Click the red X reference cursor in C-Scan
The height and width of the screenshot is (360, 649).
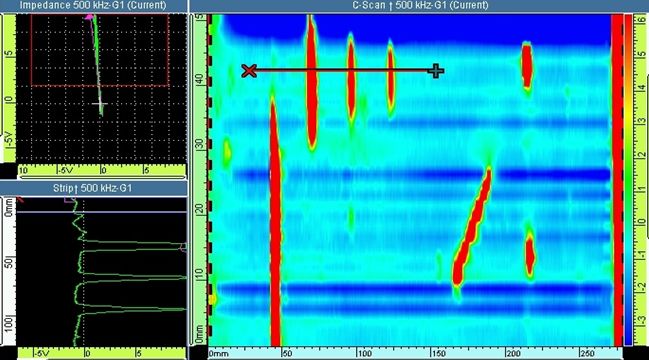click(249, 71)
